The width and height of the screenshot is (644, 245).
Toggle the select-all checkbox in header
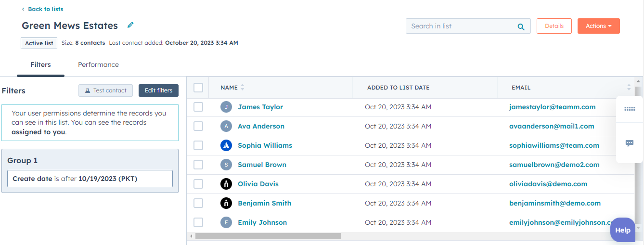[x=198, y=88]
